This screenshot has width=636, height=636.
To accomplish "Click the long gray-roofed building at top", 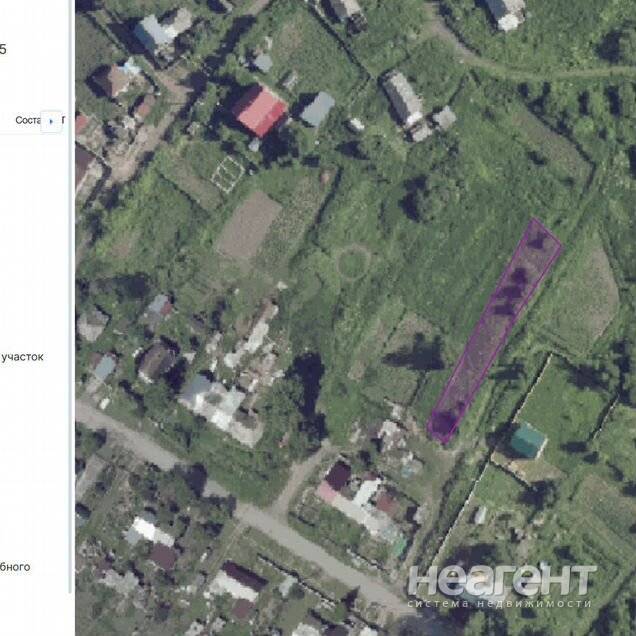I will (x=402, y=98).
